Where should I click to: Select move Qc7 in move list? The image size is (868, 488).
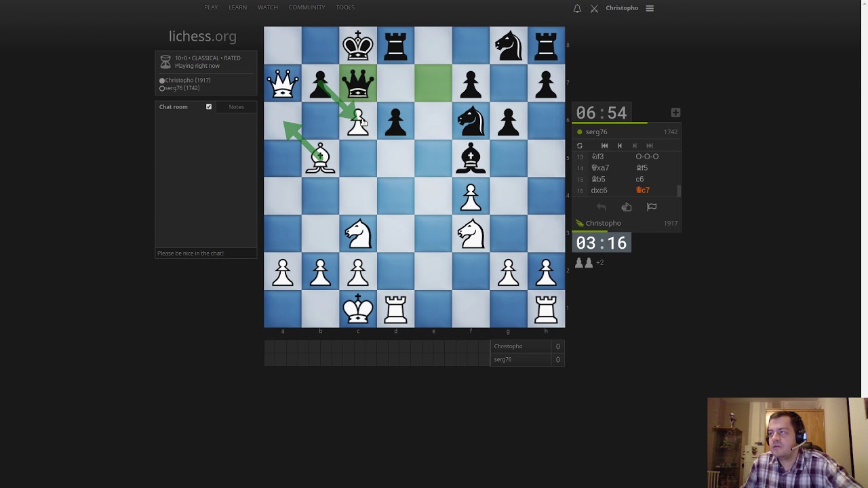[x=642, y=190]
